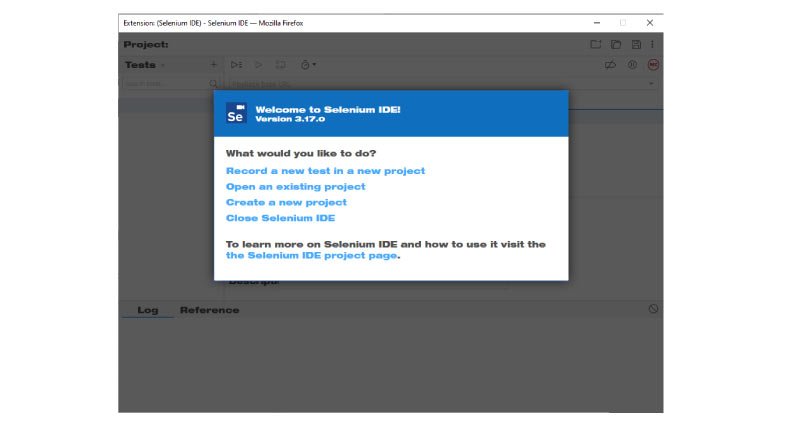This screenshot has height=423, width=800.
Task: Choose Create a new project
Action: [x=286, y=203]
